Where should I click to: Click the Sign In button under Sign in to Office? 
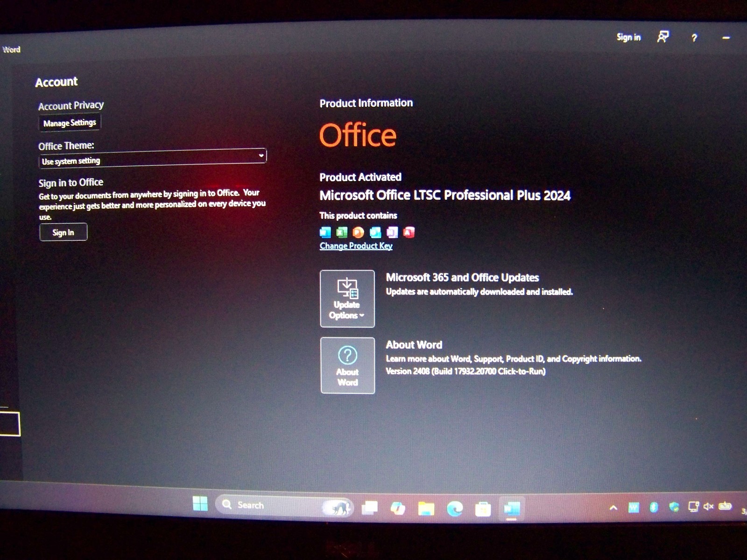(63, 232)
